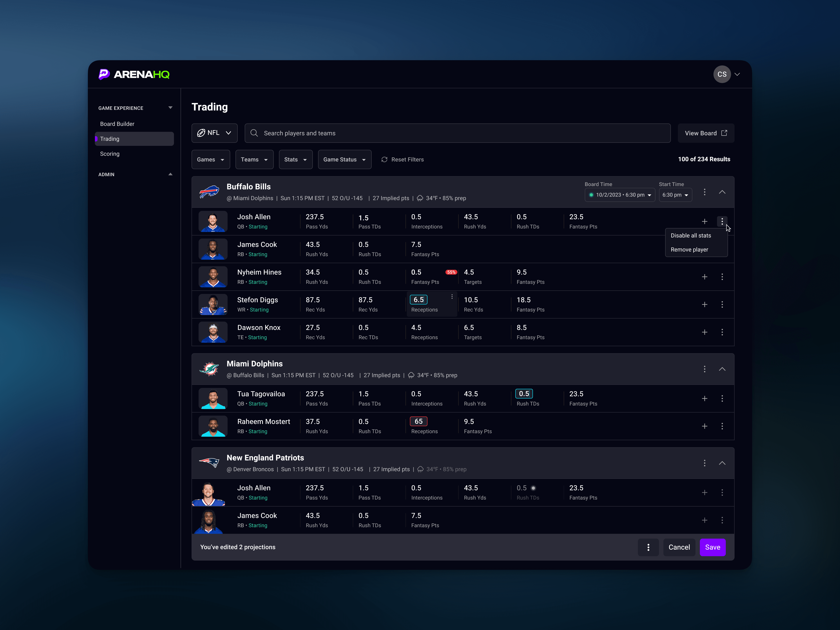The image size is (840, 630).
Task: Click the add stat plus for Josh Allen, Bills
Action: point(704,221)
